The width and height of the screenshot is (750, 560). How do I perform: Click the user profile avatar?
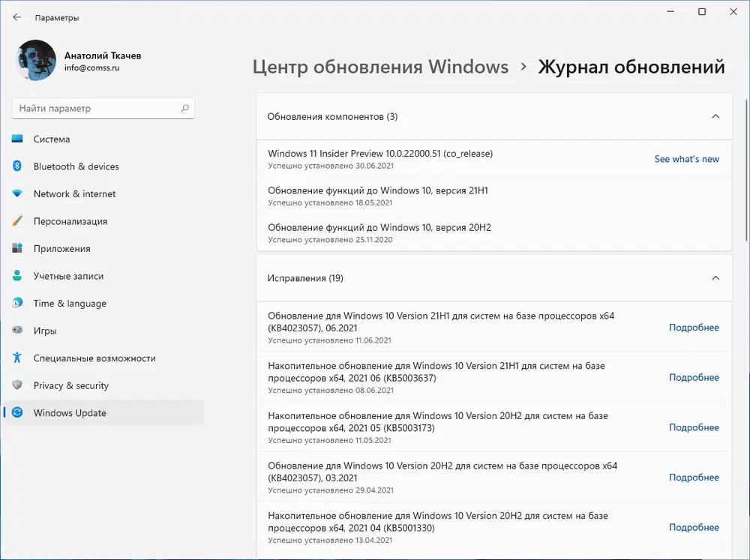(36, 60)
